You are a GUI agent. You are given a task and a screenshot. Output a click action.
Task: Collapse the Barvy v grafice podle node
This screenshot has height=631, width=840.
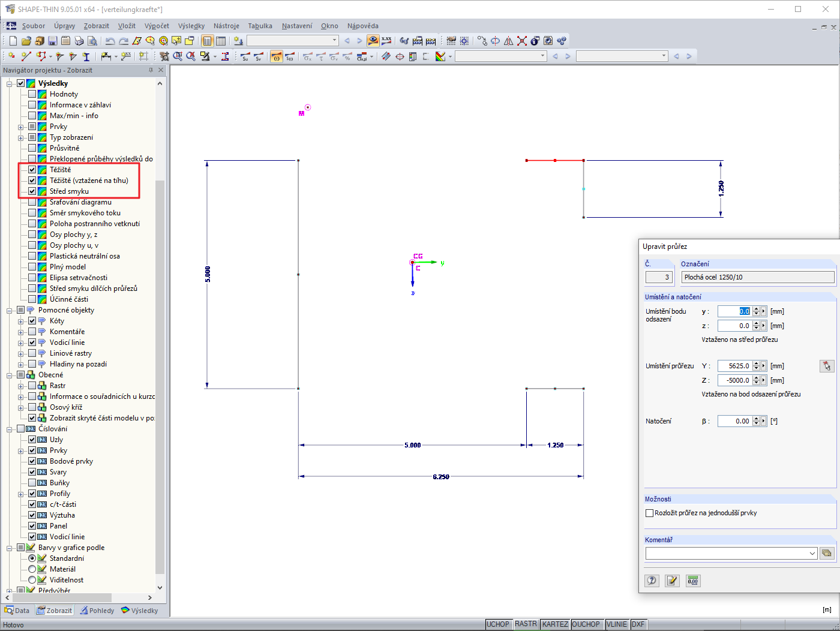click(x=10, y=548)
